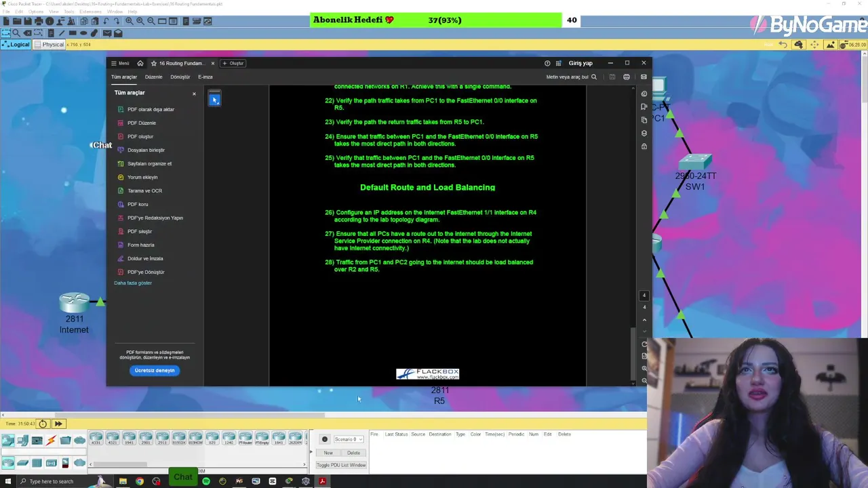The image size is (868, 488).
Task: Close the 16 Routing Fundam... document tab
Action: tap(212, 63)
